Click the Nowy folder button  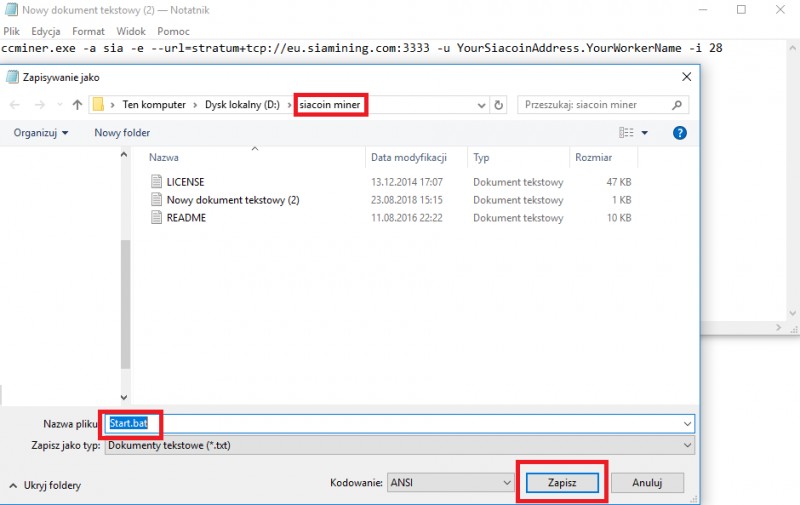pos(122,132)
